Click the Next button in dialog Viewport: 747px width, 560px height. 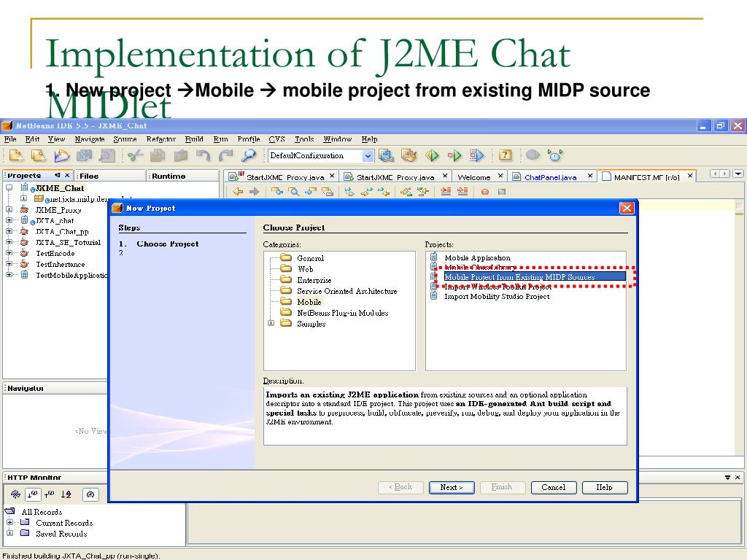click(x=451, y=487)
